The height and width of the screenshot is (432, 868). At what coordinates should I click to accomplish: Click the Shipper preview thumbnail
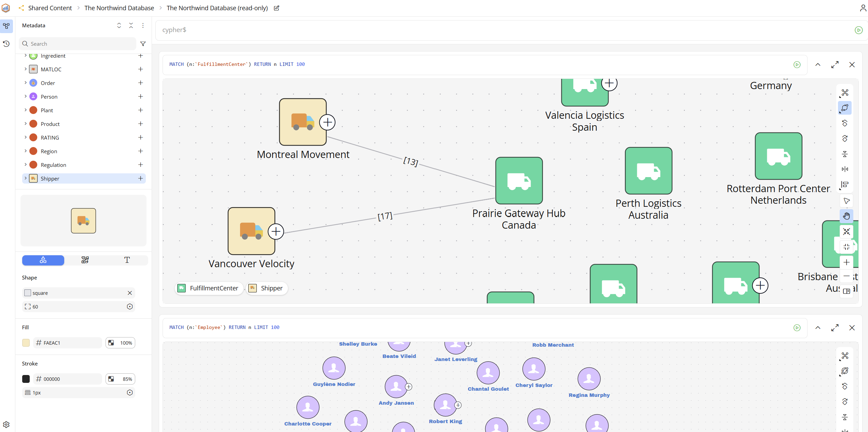[83, 220]
